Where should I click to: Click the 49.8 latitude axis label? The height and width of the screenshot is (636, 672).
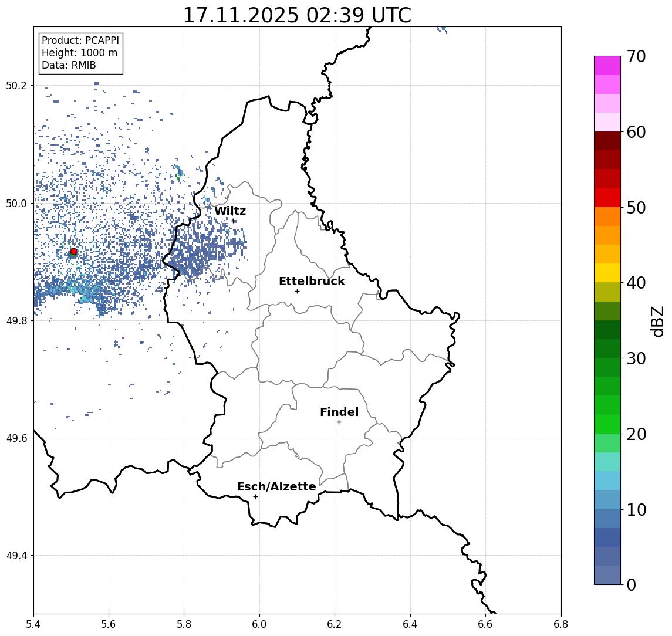tap(16, 320)
